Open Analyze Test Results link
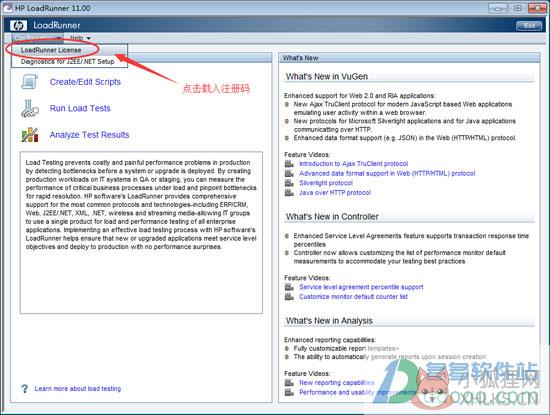This screenshot has width=550, height=415. 89,135
